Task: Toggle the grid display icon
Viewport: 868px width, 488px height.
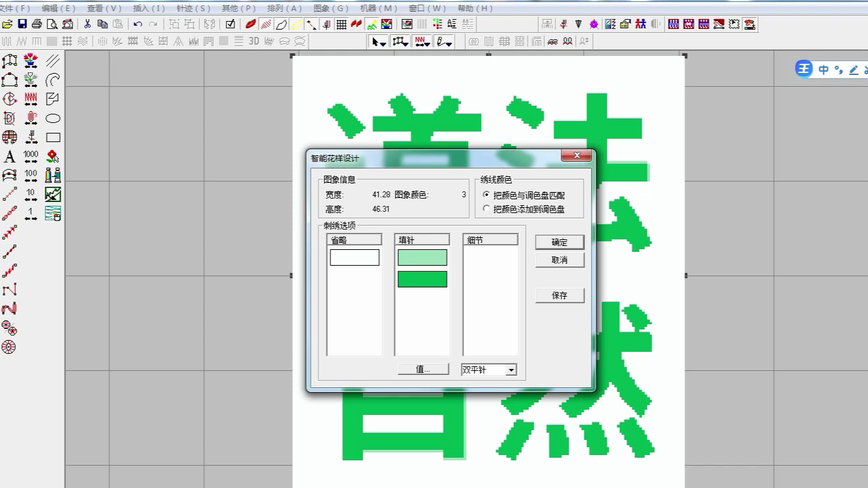Action: pos(342,24)
